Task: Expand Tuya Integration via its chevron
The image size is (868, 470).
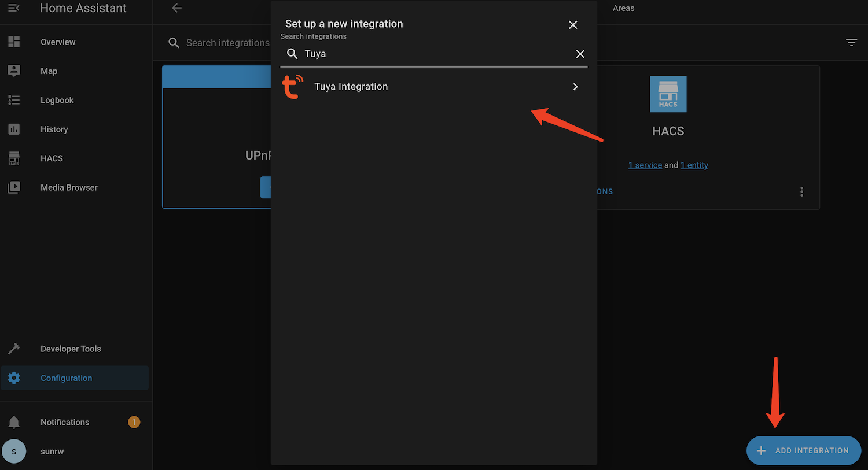Action: click(575, 86)
